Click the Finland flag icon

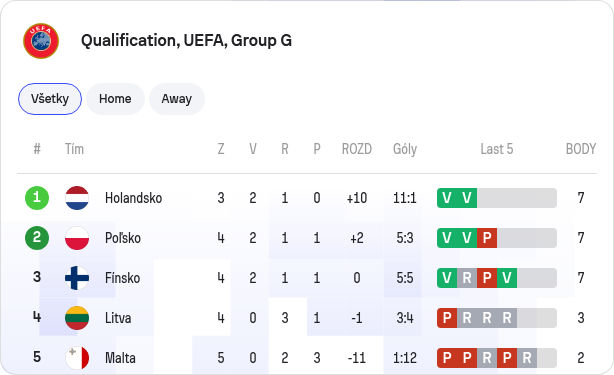(77, 278)
